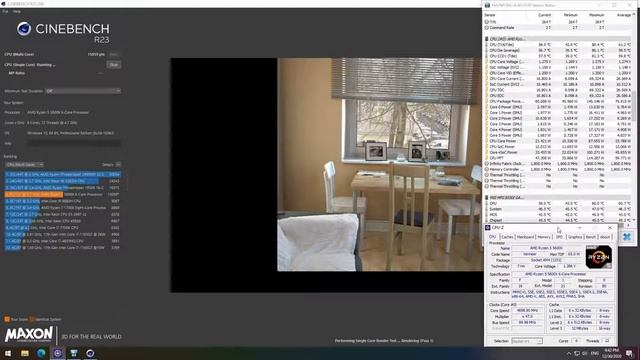
Task: Select the Intel Xeon E5-2697 v2 ranking row
Action: point(63,214)
